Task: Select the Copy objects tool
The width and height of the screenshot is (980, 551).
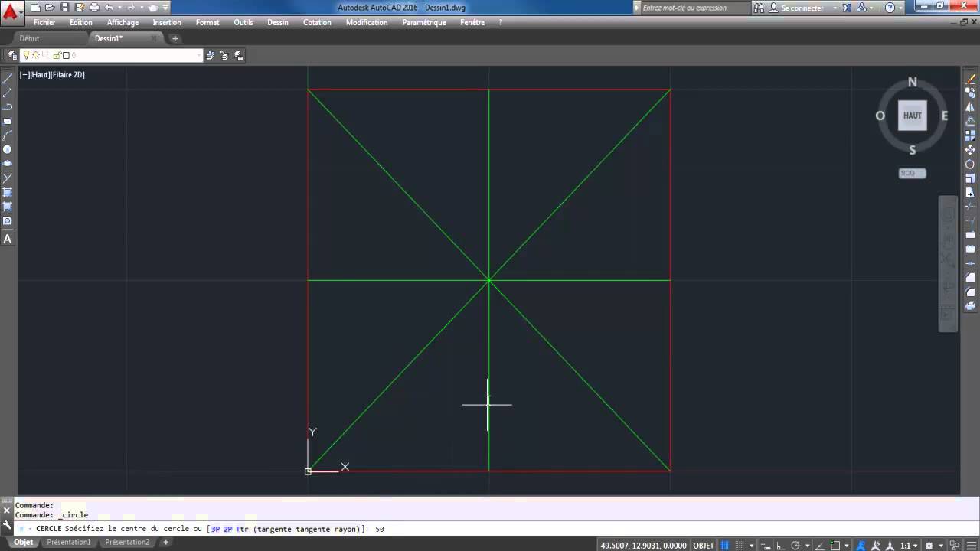Action: pyautogui.click(x=970, y=93)
